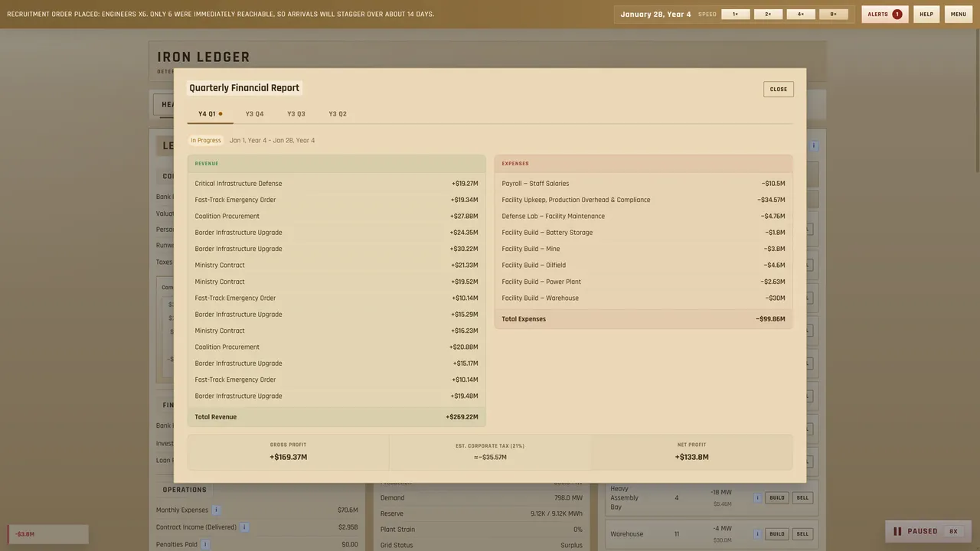
Task: Open the Help button
Action: tap(926, 14)
